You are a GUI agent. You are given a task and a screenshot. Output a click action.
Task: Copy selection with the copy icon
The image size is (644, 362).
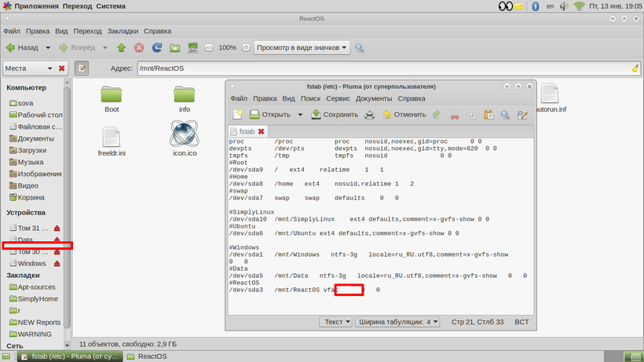[471, 115]
